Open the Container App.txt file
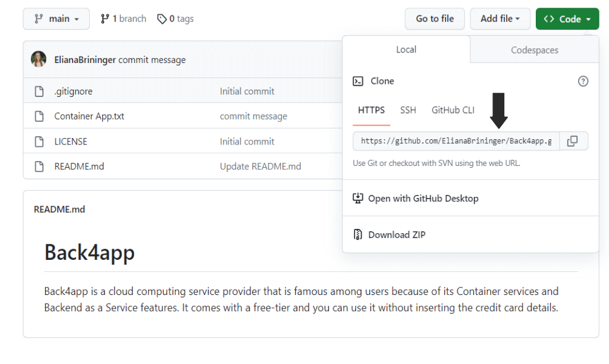Screen dimensions: 609x364 (89, 116)
